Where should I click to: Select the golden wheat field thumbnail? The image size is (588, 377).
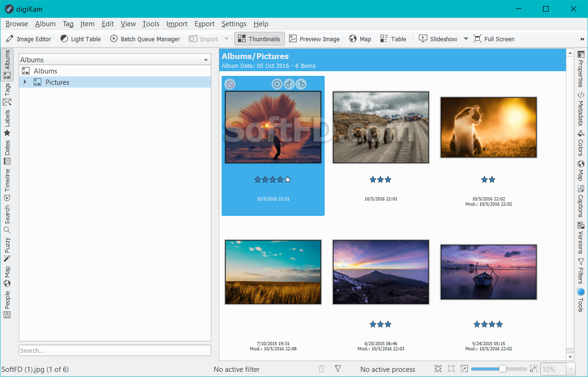pyautogui.click(x=273, y=272)
